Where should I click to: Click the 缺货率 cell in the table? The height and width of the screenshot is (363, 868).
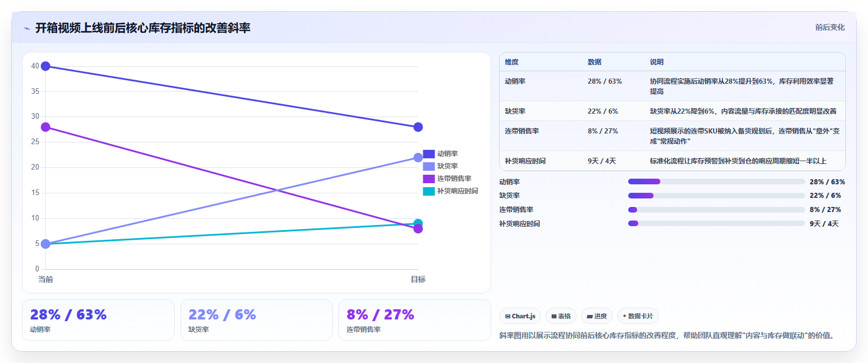pos(541,111)
